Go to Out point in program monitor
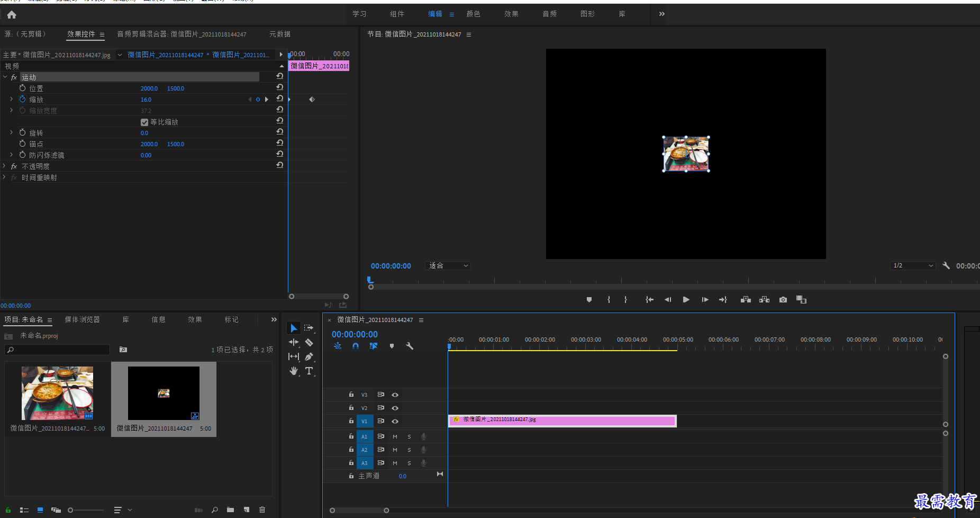Screen dimensions: 980x518 (x=723, y=300)
